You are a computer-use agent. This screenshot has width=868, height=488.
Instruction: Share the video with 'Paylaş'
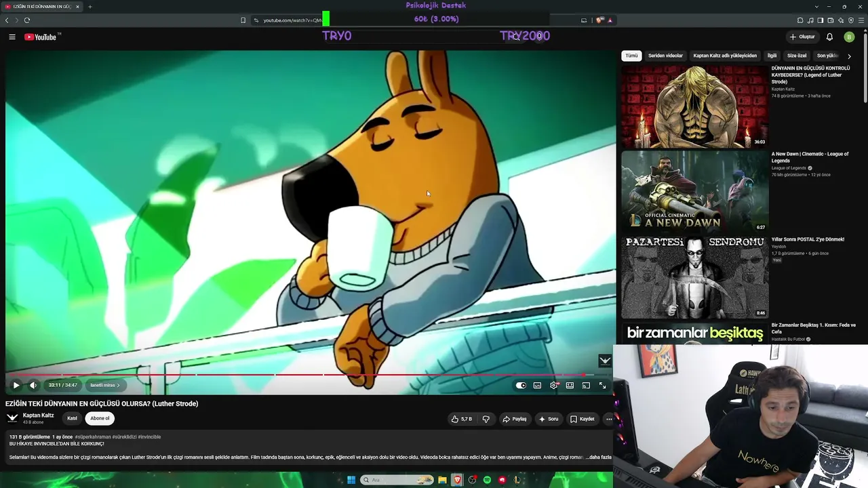(515, 419)
